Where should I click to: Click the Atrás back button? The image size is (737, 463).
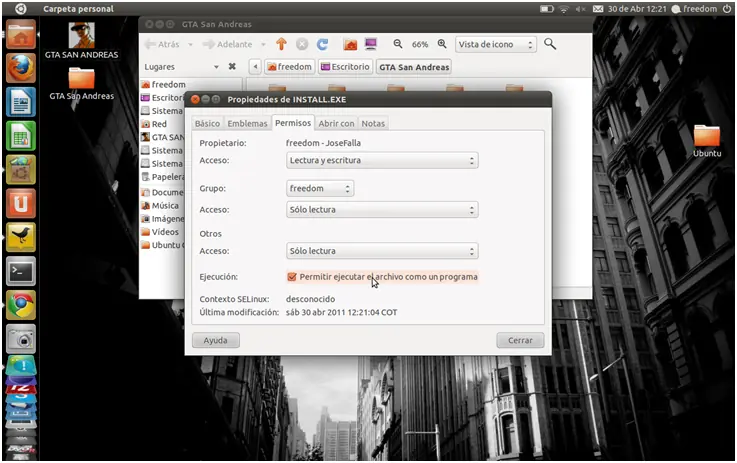coord(162,44)
